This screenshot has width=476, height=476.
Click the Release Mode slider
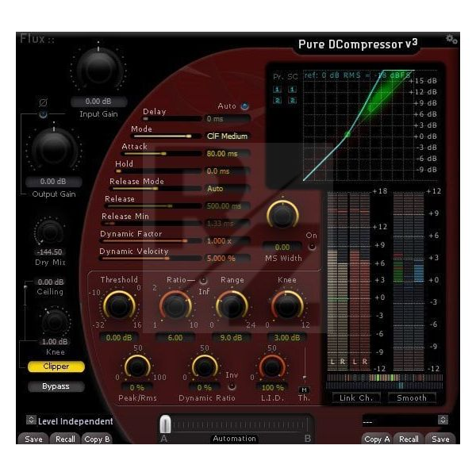coord(156,189)
